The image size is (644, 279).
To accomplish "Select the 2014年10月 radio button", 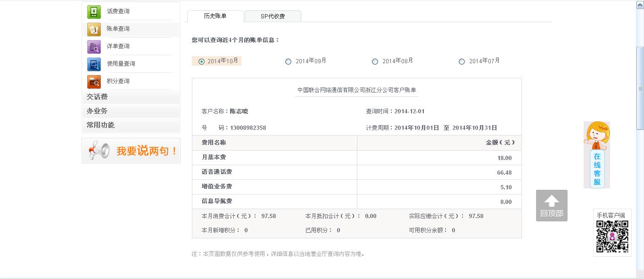I will 202,61.
